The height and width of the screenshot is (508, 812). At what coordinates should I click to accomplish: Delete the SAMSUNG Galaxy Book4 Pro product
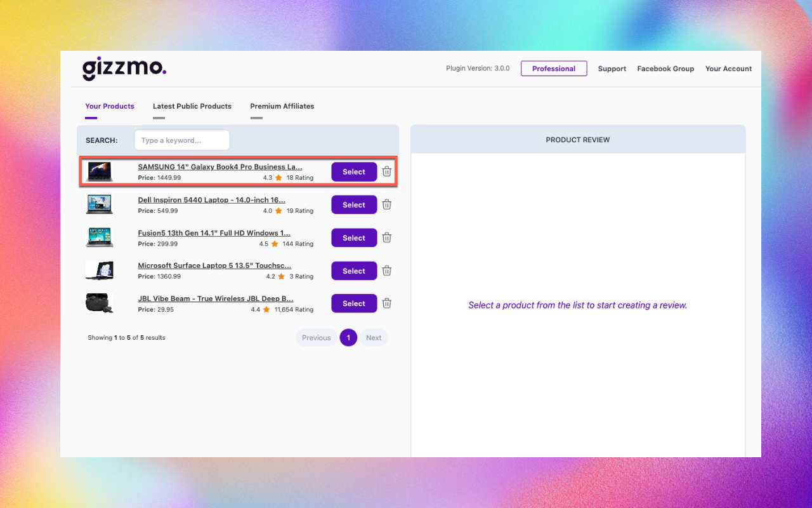(x=387, y=171)
